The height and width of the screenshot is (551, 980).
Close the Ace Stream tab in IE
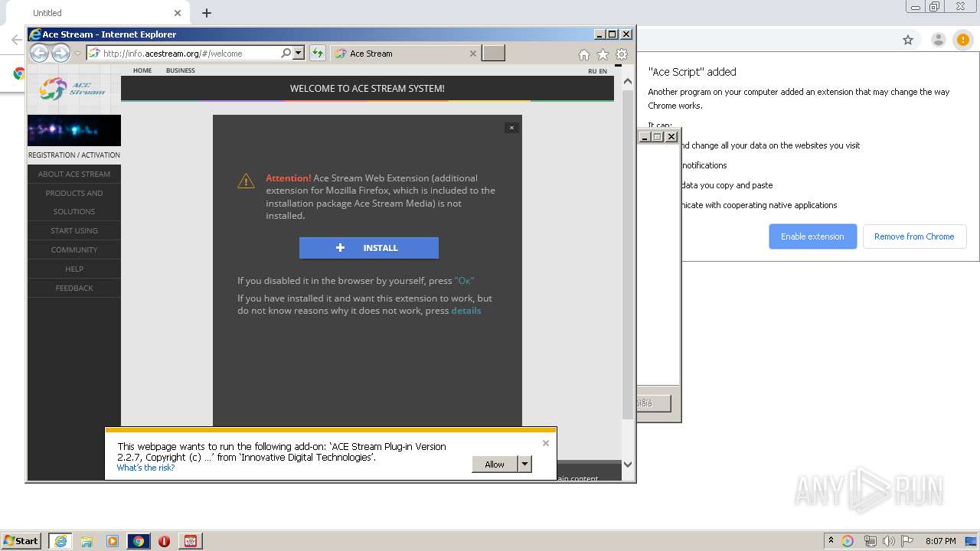pos(472,54)
